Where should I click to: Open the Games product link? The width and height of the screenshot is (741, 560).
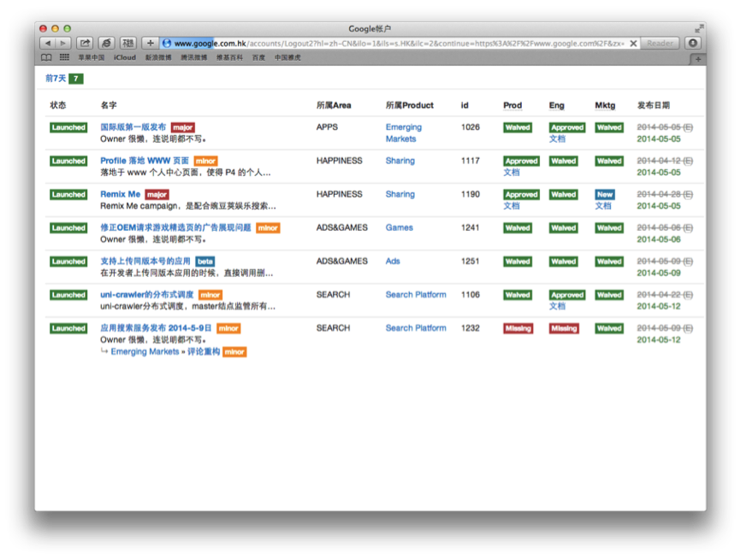(399, 227)
